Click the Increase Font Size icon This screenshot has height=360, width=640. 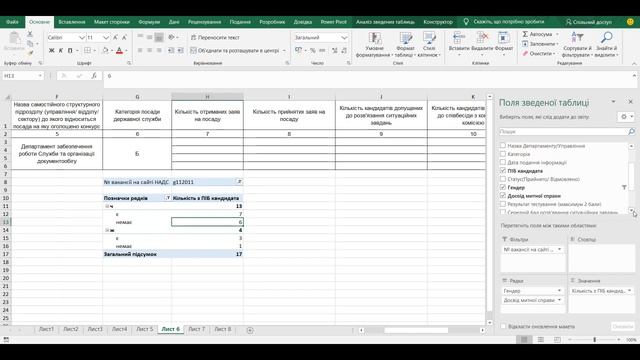click(x=116, y=38)
